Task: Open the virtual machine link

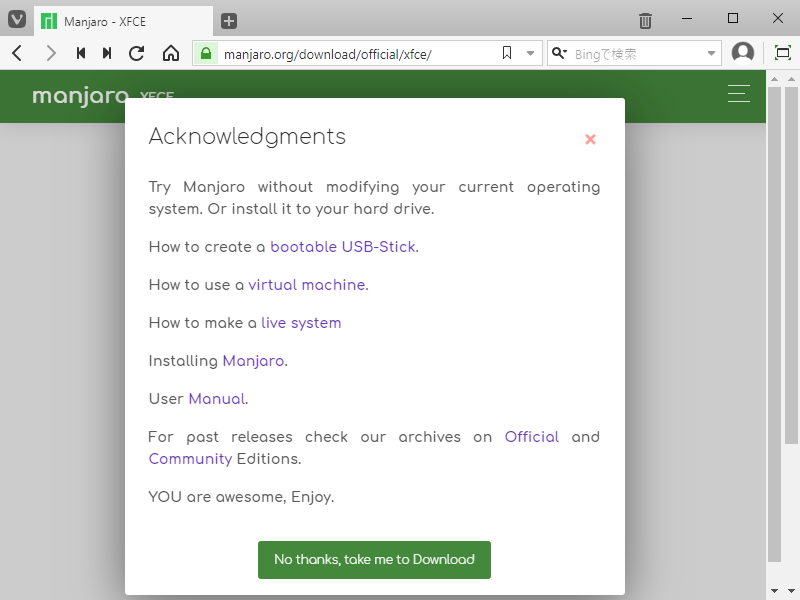Action: coord(307,285)
